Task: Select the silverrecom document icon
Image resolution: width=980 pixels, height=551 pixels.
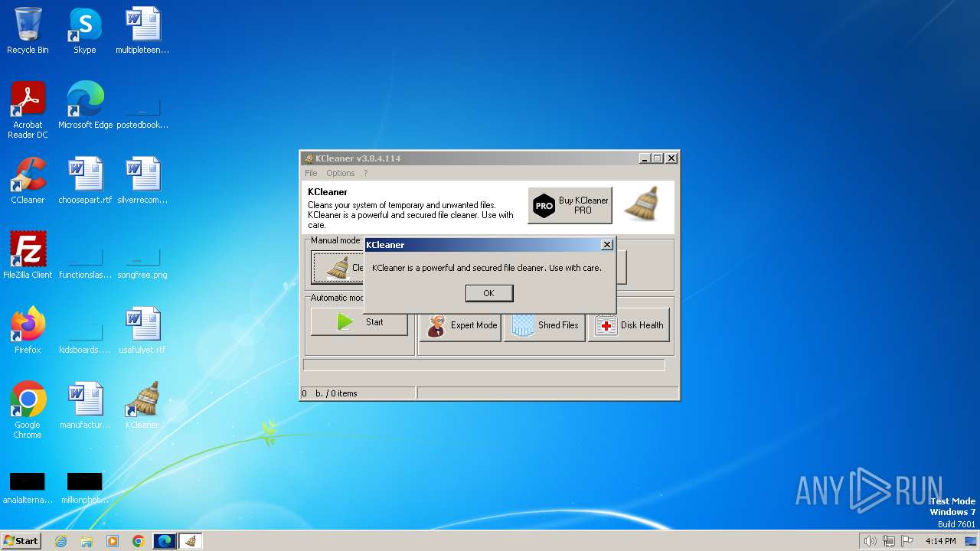Action: click(142, 181)
